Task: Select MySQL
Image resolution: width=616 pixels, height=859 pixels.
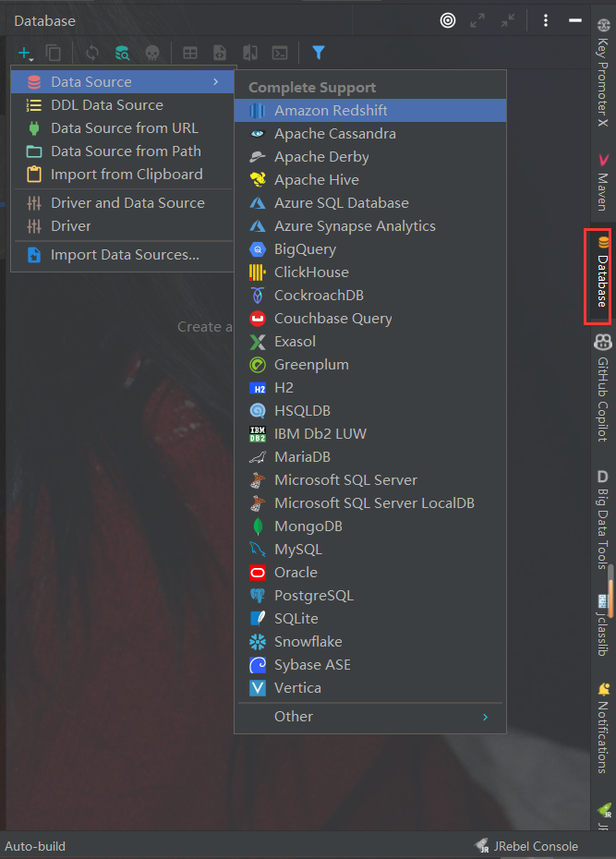Action: (370, 549)
